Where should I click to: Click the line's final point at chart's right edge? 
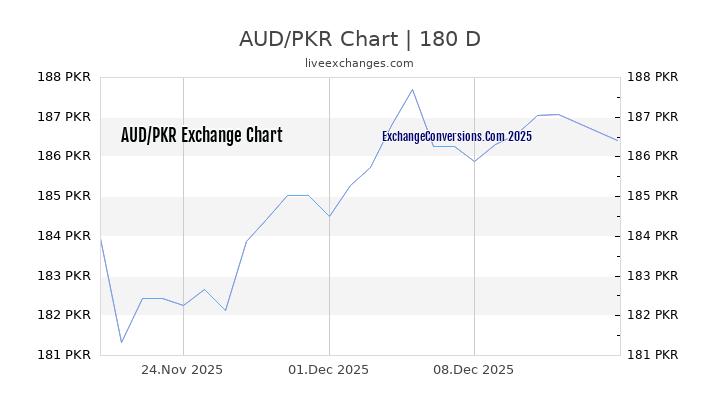618,141
